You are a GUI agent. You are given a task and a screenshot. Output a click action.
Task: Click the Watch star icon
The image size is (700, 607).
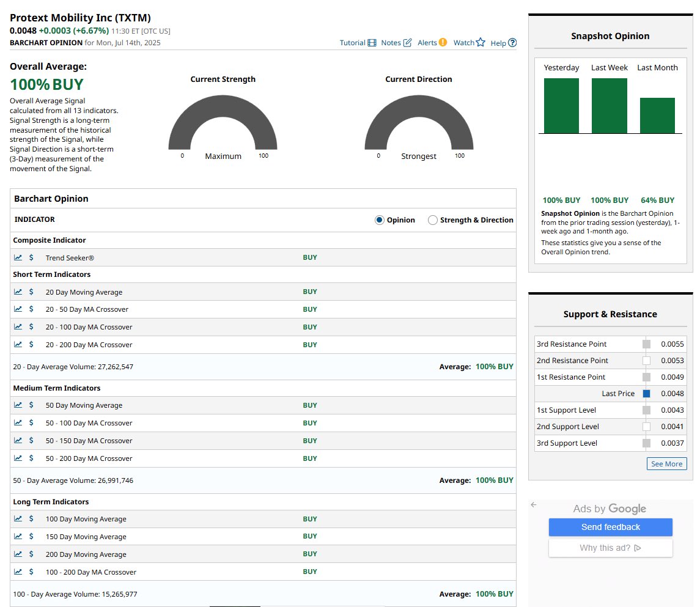tap(481, 42)
